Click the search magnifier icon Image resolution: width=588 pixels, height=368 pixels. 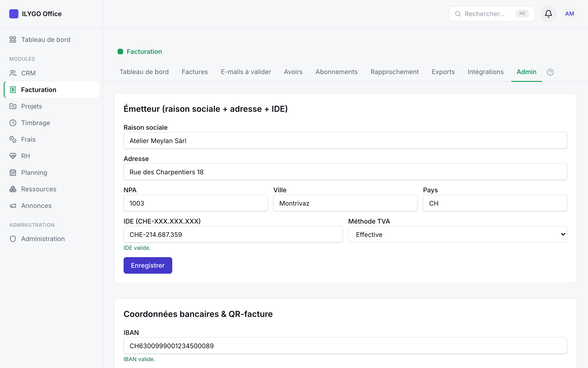point(458,14)
